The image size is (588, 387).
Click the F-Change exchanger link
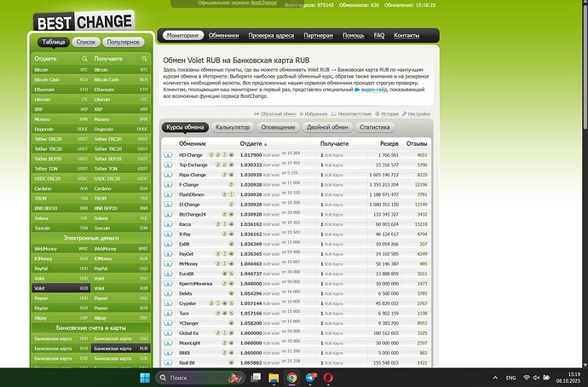pos(189,182)
